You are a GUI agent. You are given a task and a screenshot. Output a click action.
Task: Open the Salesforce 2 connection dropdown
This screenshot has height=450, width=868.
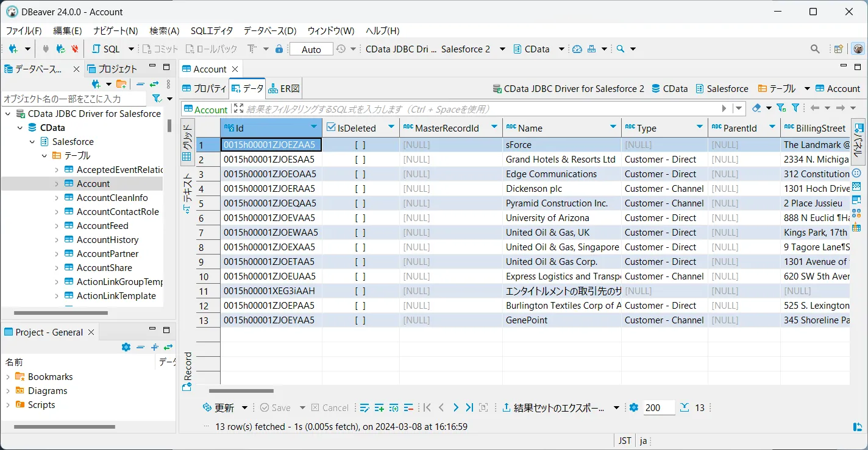click(502, 49)
